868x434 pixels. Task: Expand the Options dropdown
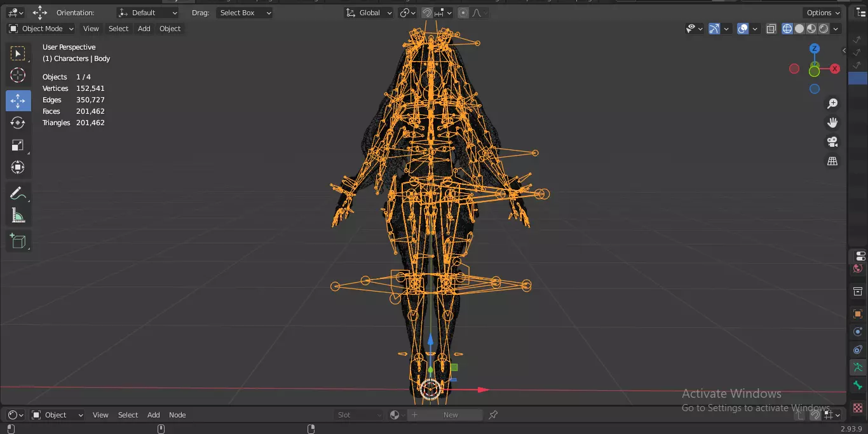coord(823,13)
